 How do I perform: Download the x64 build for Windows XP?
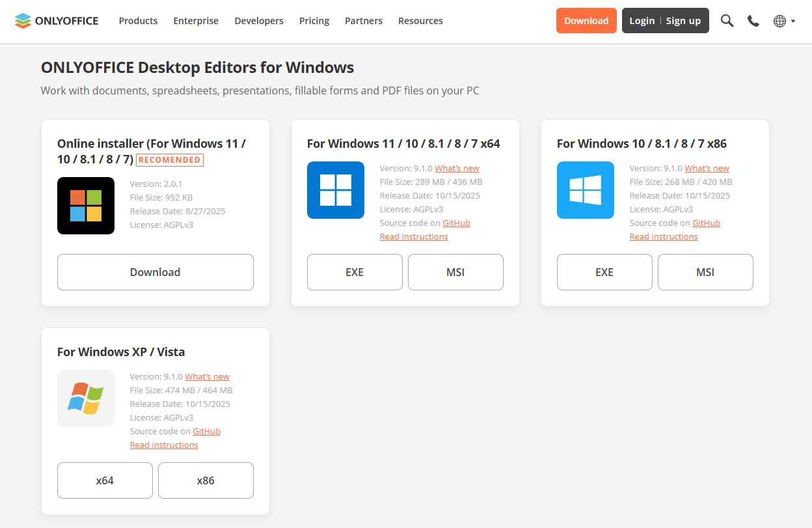[x=104, y=480]
